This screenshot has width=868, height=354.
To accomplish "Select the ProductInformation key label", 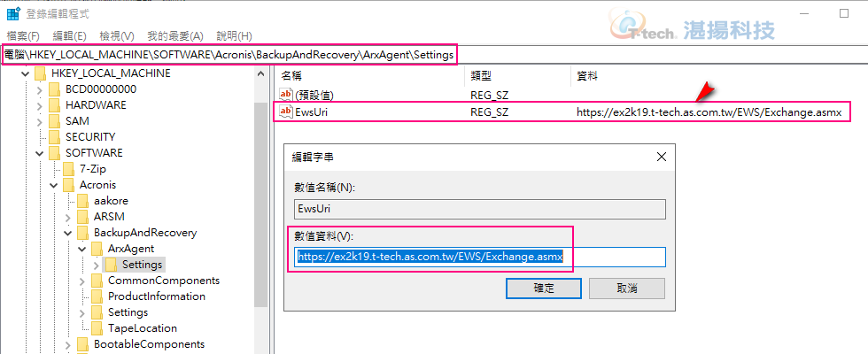I will pos(157,296).
